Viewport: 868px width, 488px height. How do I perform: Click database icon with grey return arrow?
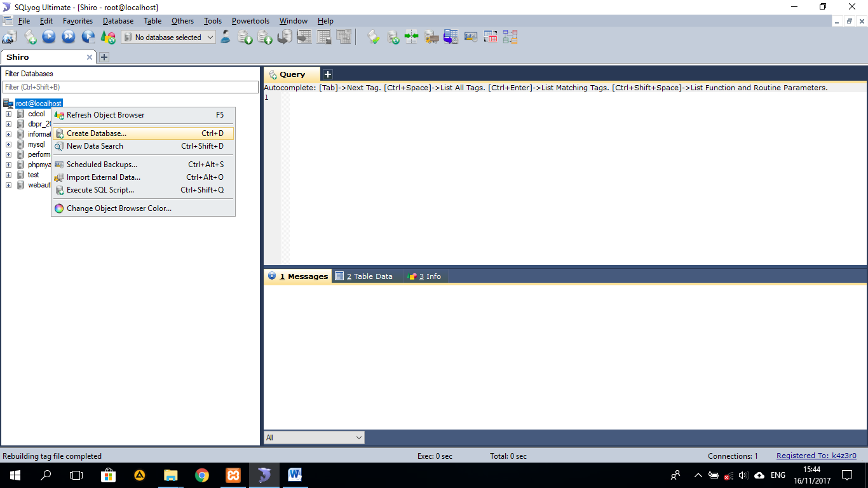pyautogui.click(x=285, y=37)
